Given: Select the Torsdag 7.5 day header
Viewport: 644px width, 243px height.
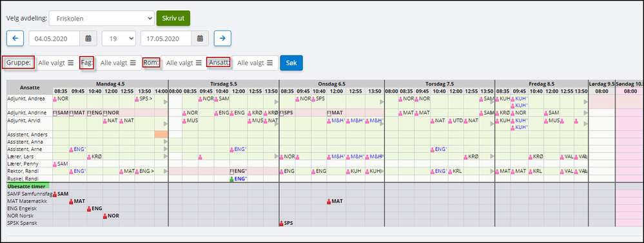Looking at the screenshot, I should point(440,83).
